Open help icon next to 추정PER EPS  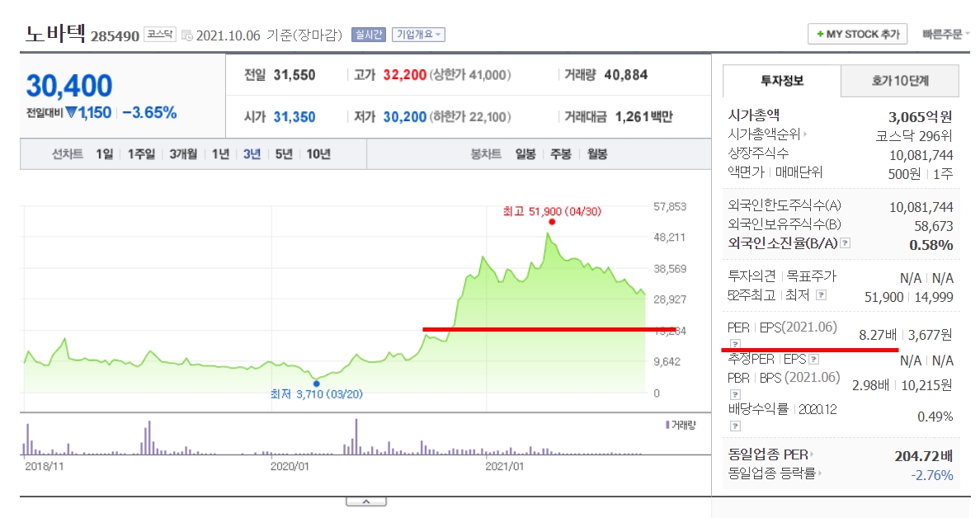813,360
